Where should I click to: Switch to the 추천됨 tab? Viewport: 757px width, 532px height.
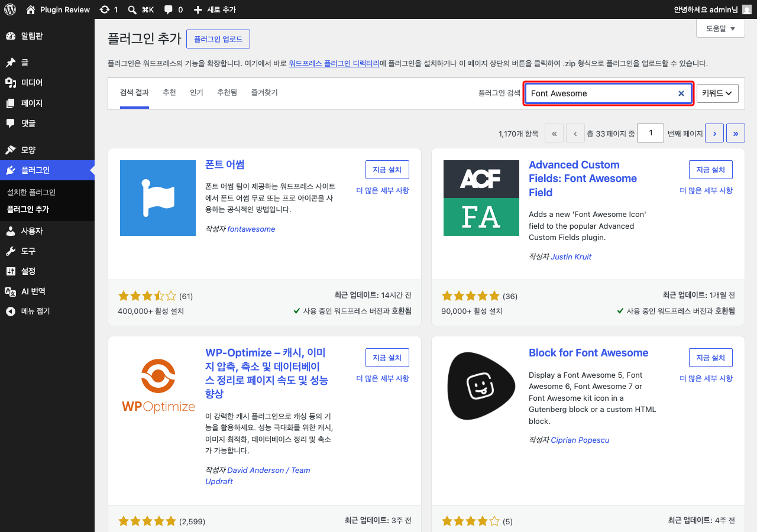pos(227,93)
